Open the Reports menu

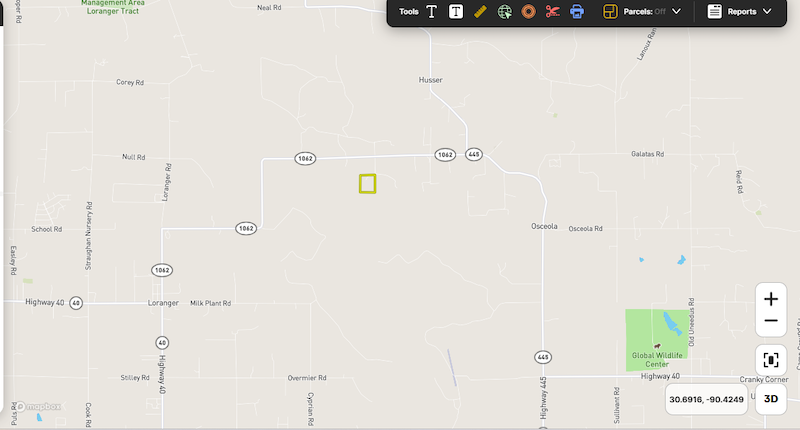739,11
